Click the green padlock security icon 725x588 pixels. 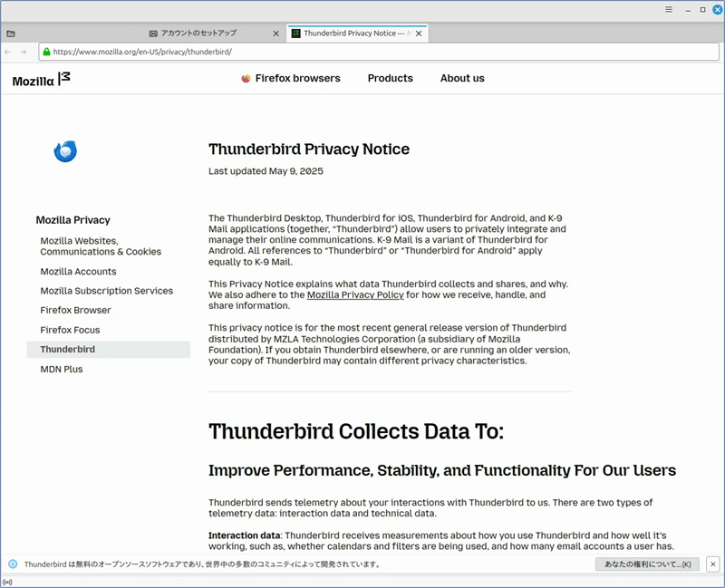click(x=46, y=52)
